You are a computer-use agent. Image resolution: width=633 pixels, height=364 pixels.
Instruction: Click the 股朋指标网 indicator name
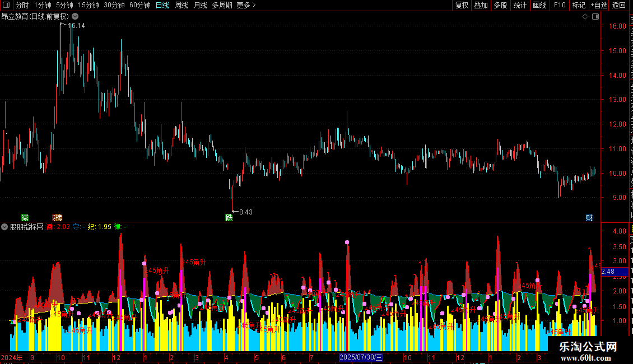(x=27, y=227)
